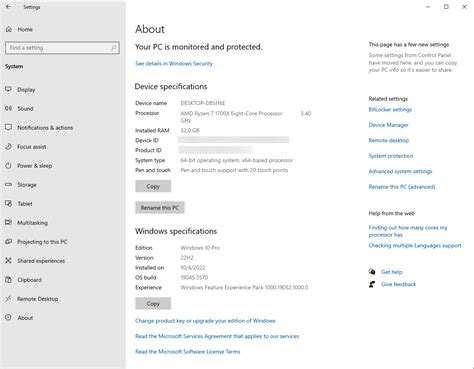The image size is (474, 369).
Task: Open Finding out how many cores link
Action: click(408, 231)
